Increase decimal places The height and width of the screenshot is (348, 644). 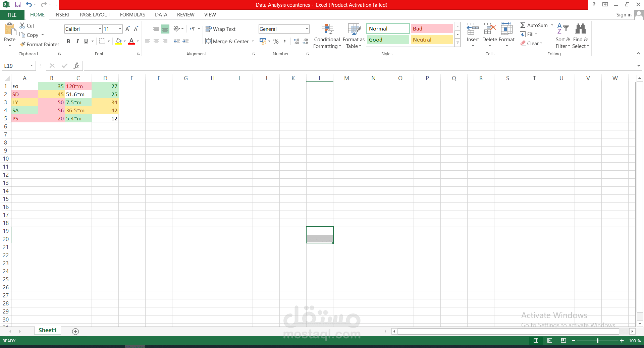click(x=297, y=41)
